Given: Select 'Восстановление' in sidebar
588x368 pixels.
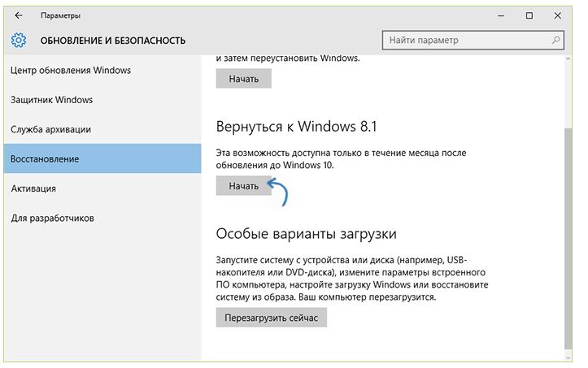Looking at the screenshot, I should [x=102, y=158].
